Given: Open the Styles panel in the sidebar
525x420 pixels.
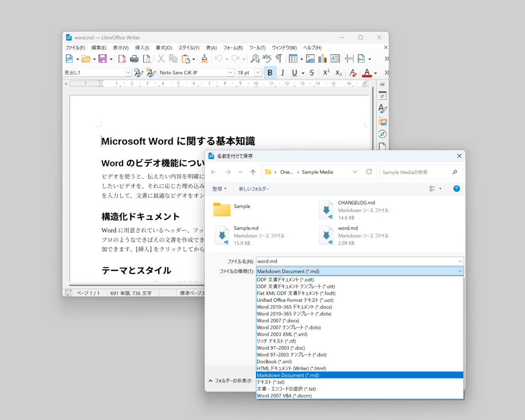Looking at the screenshot, I should pyautogui.click(x=382, y=108).
